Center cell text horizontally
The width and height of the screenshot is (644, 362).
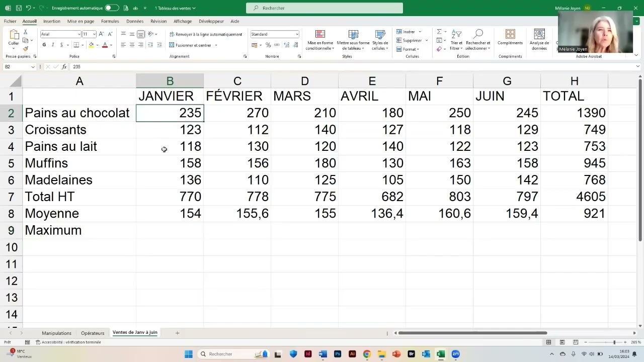[132, 45]
